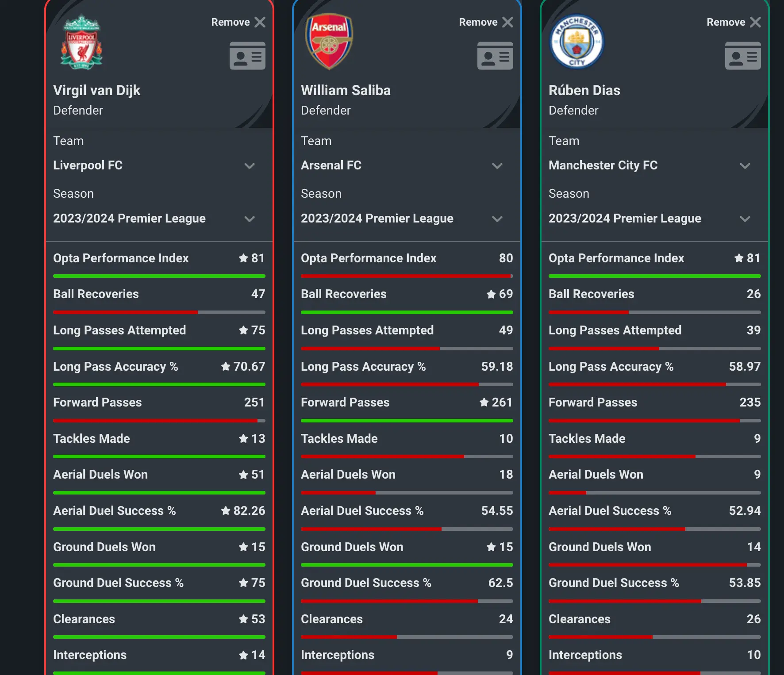
Task: Remove Rúben Dias from the comparison
Action: (755, 22)
